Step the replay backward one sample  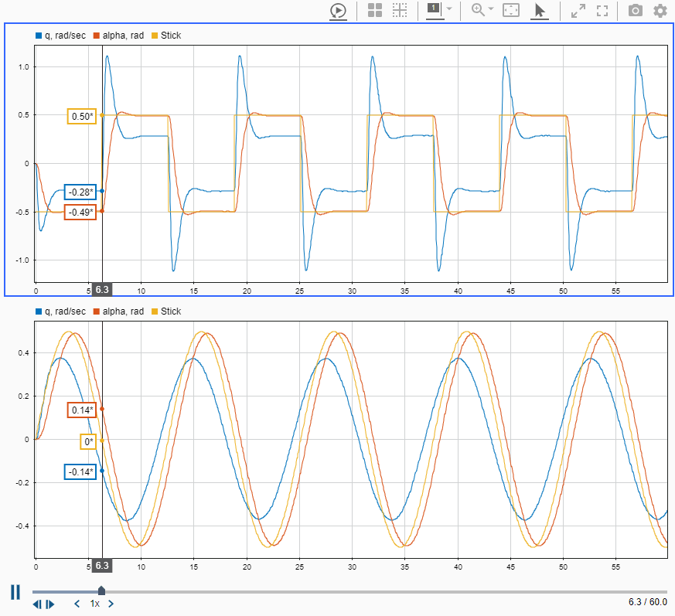point(37,604)
